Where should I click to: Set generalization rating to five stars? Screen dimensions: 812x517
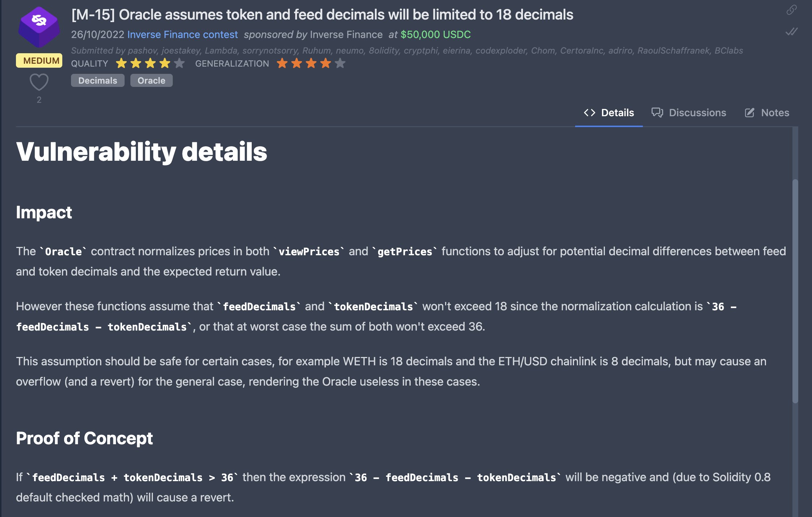click(340, 63)
